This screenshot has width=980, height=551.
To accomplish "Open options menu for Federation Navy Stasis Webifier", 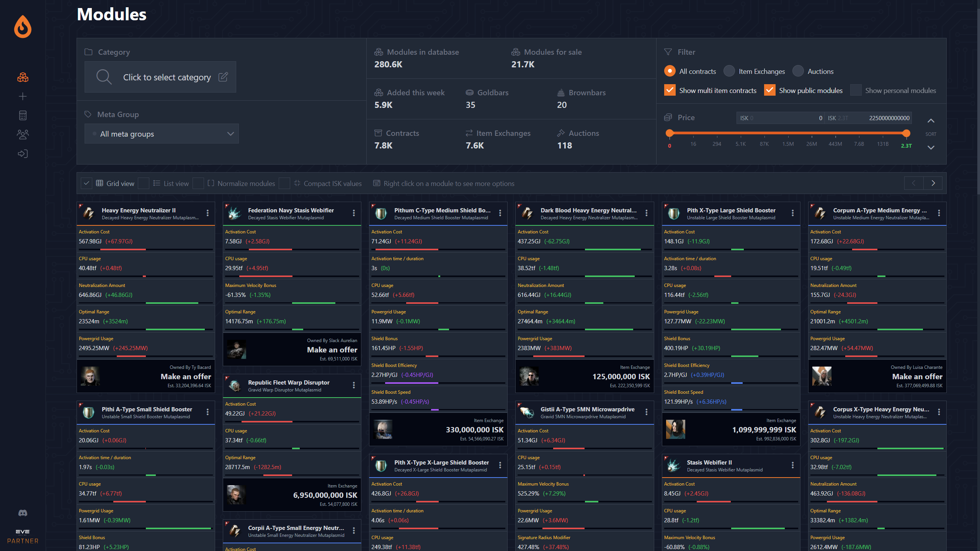I will point(354,213).
